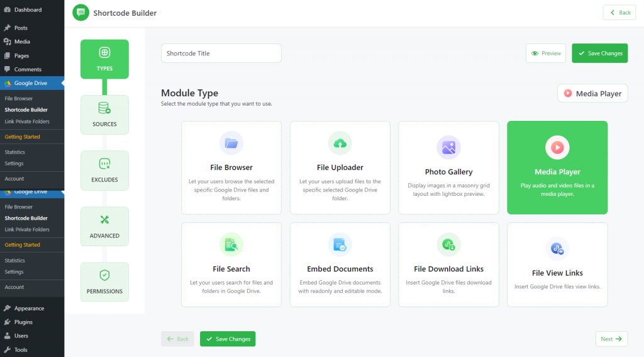Image resolution: width=644 pixels, height=357 pixels.
Task: Open the Tools wrench icon
Action: (x=7, y=349)
